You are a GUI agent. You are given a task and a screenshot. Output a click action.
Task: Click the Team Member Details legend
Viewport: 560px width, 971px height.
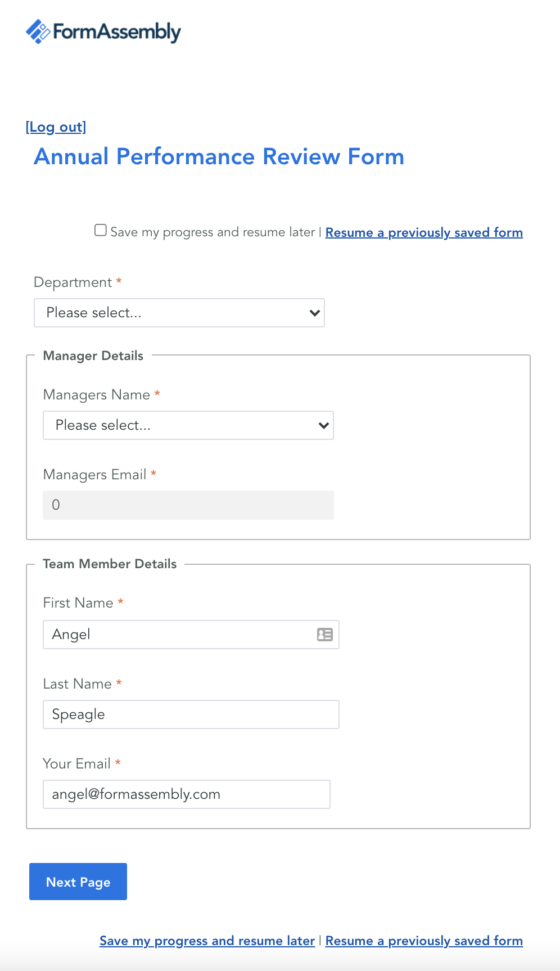110,564
